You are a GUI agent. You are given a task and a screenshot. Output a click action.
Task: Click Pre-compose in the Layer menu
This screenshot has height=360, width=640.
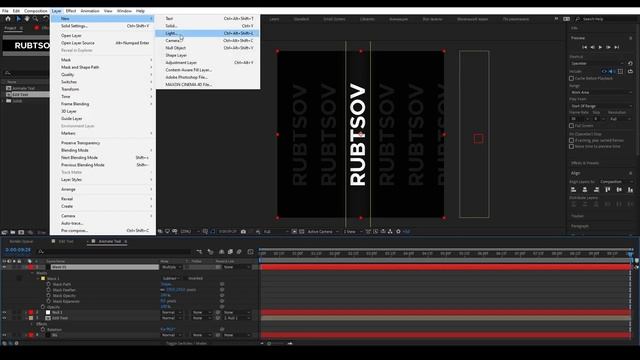(102, 231)
